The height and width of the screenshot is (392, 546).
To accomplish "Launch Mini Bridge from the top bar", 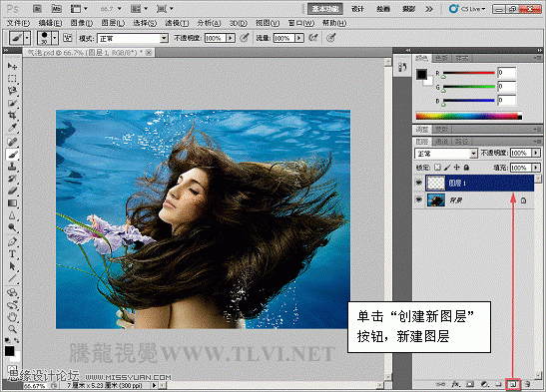I will [x=56, y=9].
